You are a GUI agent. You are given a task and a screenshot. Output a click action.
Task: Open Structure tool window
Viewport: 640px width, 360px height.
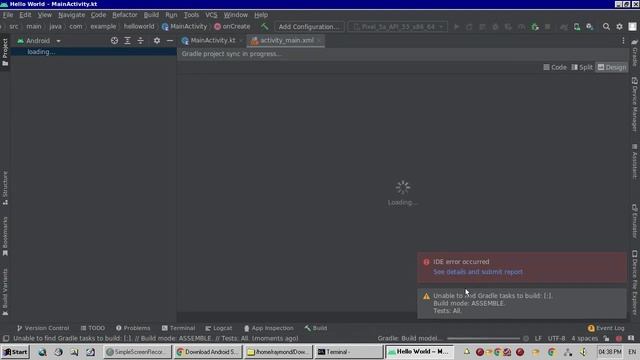pos(5,188)
